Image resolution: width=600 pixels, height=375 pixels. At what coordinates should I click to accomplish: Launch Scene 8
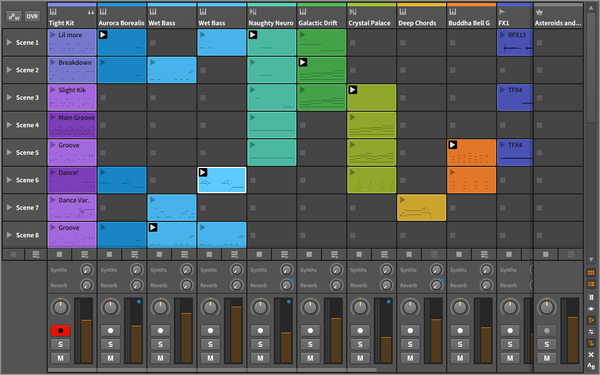9,235
